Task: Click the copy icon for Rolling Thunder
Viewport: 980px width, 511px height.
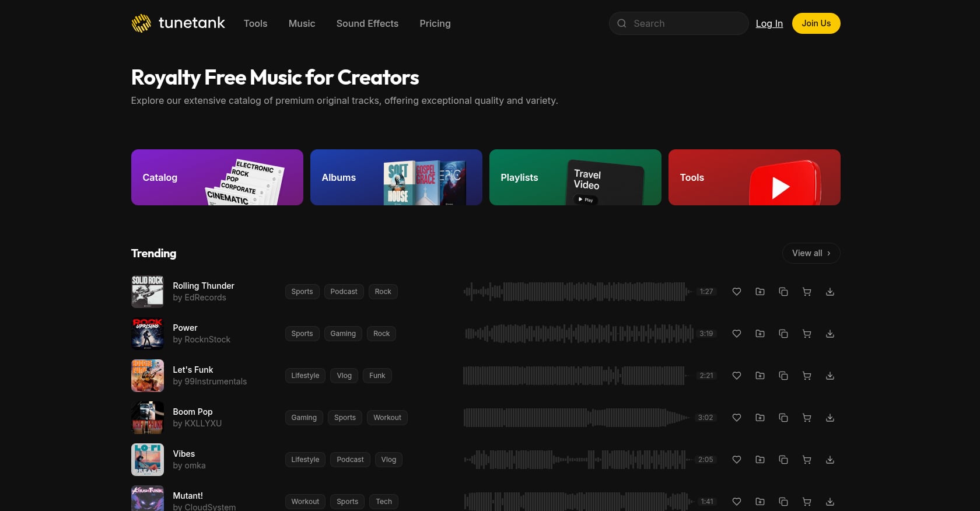Action: (783, 292)
